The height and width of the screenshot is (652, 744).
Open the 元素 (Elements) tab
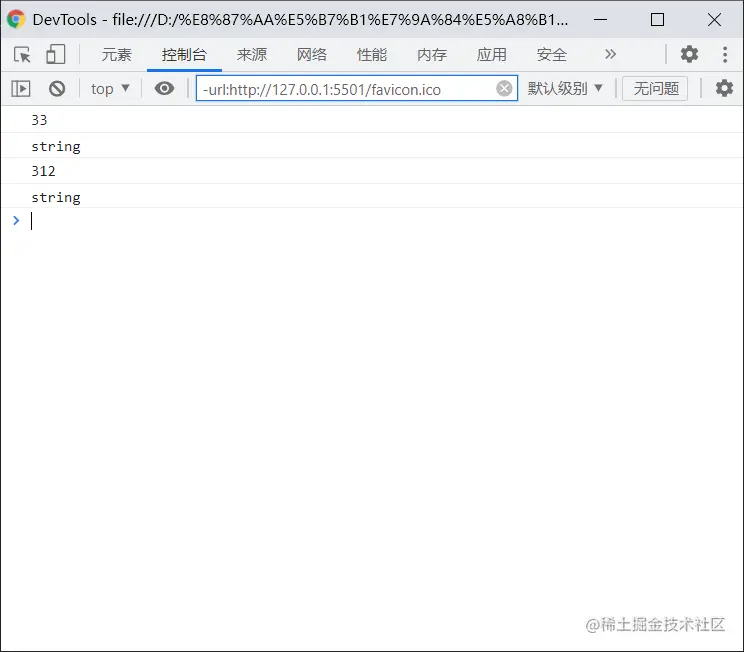(x=116, y=55)
